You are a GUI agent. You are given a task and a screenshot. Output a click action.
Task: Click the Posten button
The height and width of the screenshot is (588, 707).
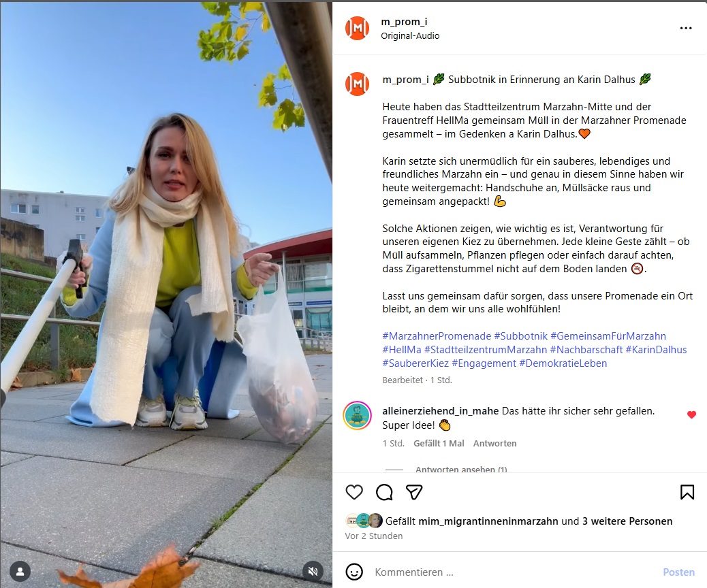pos(678,572)
